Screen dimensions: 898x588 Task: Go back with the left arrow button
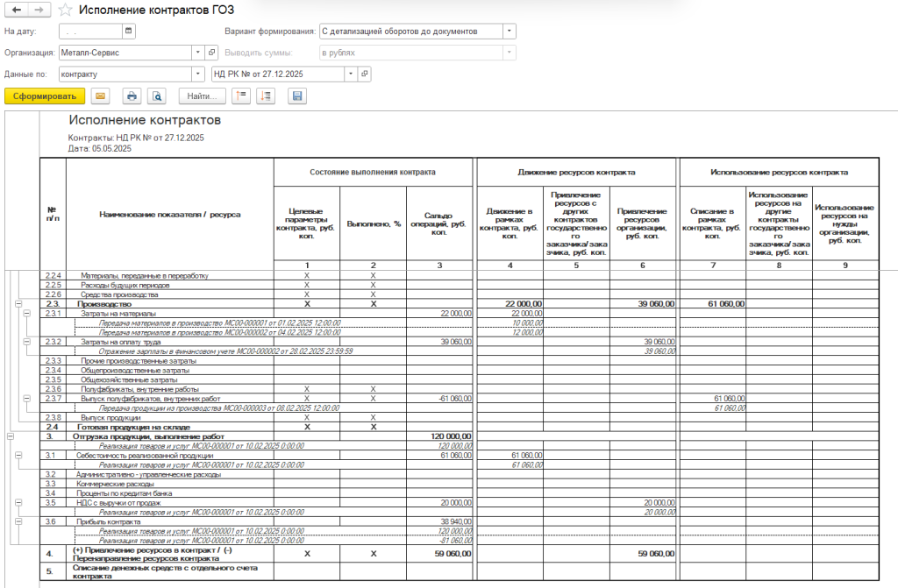[x=16, y=10]
